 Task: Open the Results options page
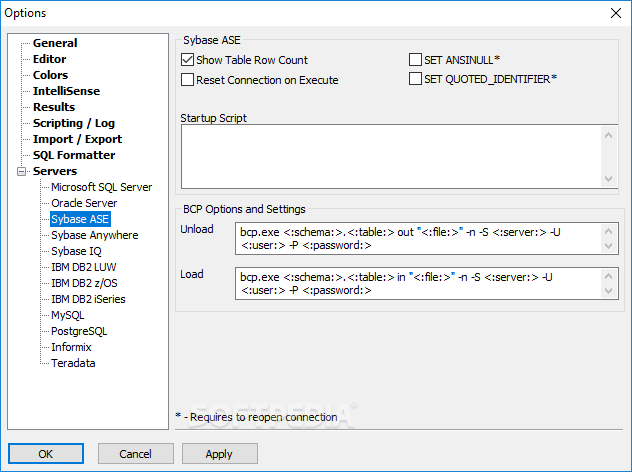point(54,107)
